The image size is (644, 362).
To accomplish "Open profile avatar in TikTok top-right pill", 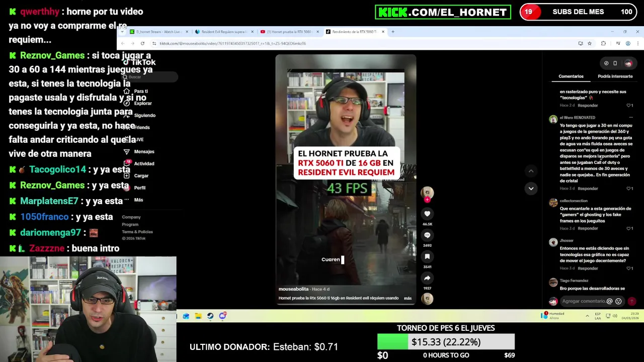I will pyautogui.click(x=628, y=63).
